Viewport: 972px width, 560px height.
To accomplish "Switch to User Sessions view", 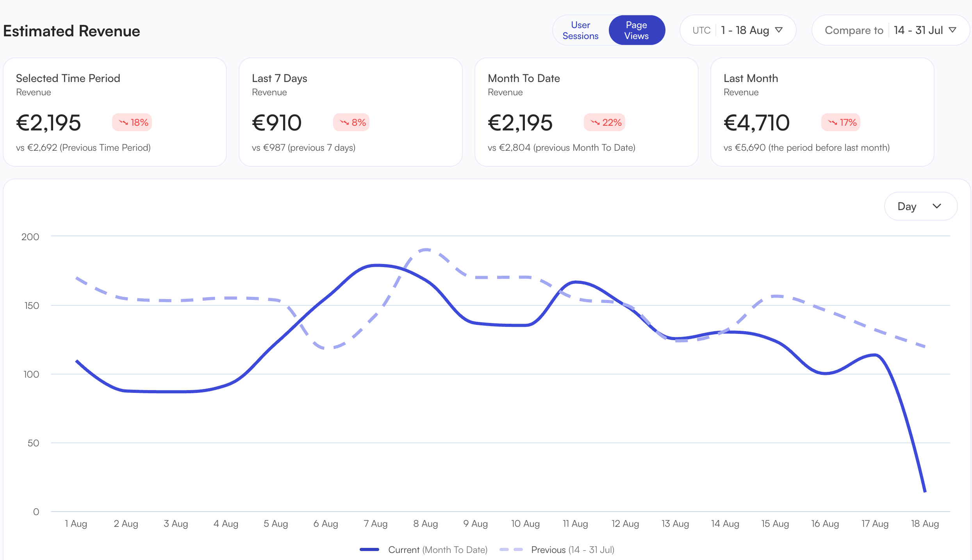I will [580, 30].
